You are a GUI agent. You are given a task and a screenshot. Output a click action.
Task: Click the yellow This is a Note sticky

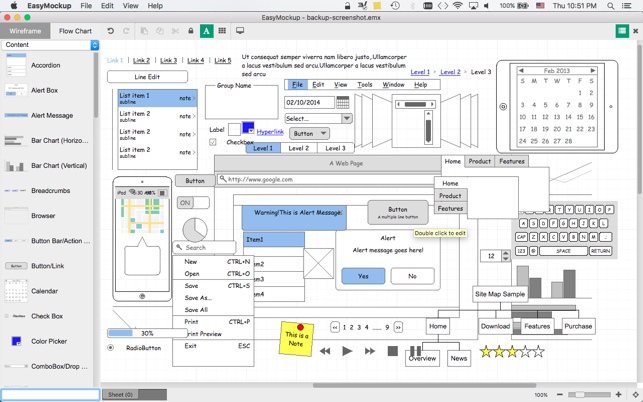click(296, 338)
